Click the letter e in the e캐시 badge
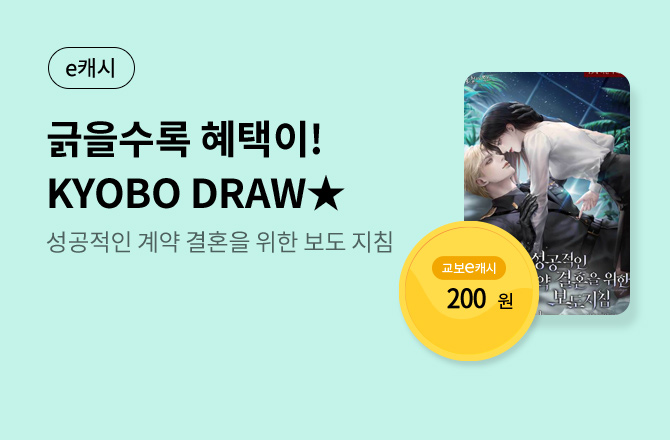The height and width of the screenshot is (440, 670). point(71,69)
